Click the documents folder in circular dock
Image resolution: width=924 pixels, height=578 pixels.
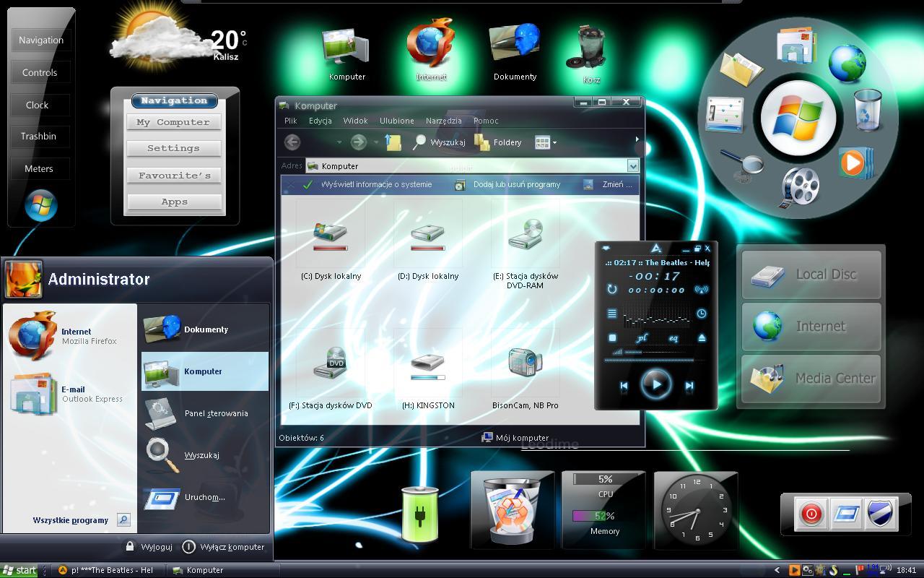(x=741, y=70)
